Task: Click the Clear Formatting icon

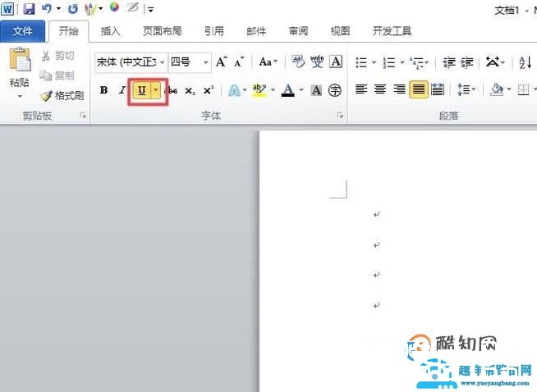Action: [x=298, y=62]
